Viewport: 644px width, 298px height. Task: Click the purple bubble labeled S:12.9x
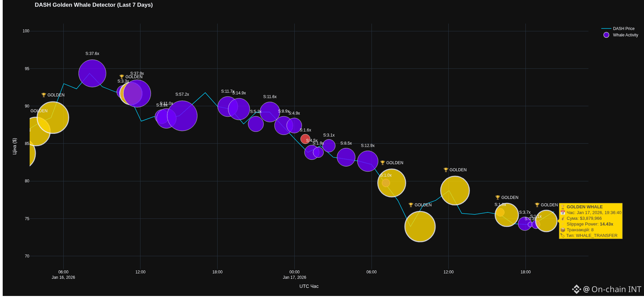[x=368, y=161]
